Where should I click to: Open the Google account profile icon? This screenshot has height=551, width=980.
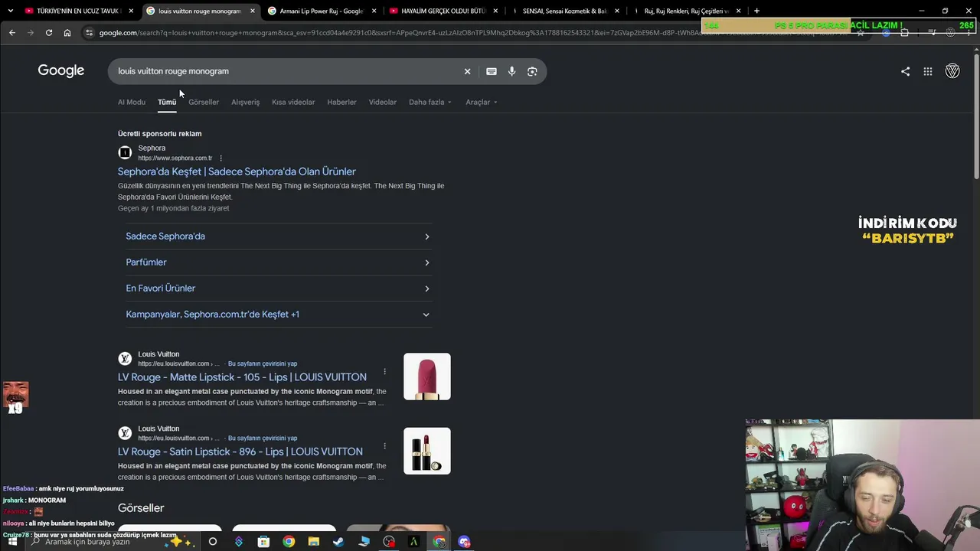(x=952, y=71)
